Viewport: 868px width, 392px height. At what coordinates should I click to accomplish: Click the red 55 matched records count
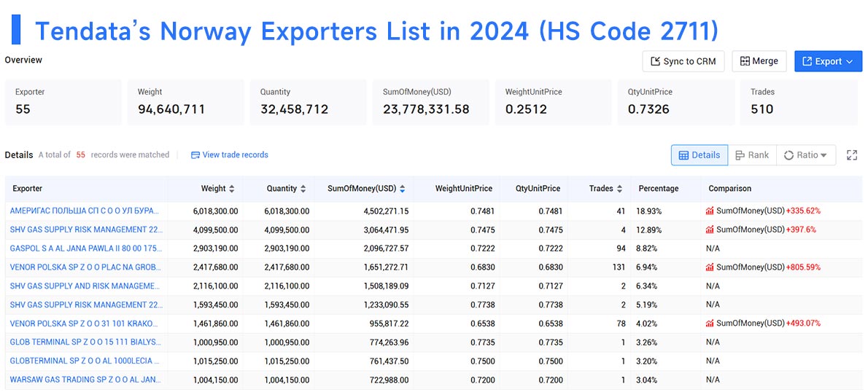click(80, 154)
